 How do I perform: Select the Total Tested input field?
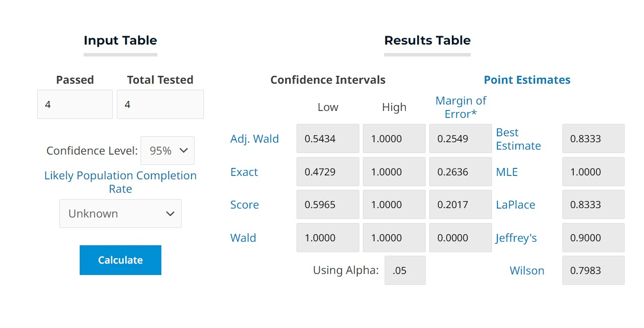click(160, 105)
